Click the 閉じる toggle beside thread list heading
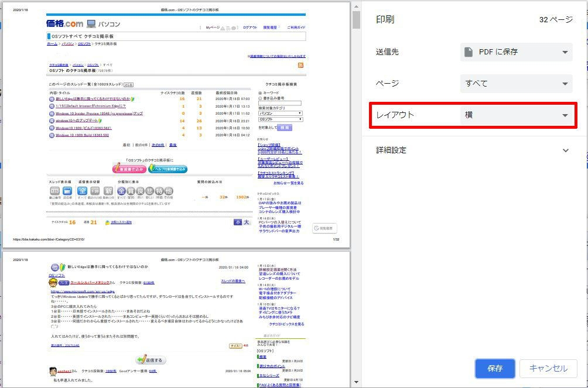Screen dimensions: 588x388 point(128,85)
